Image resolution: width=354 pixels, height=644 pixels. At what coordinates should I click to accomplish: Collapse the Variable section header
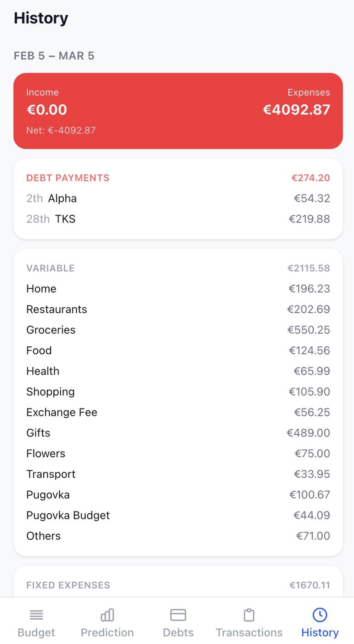178,268
